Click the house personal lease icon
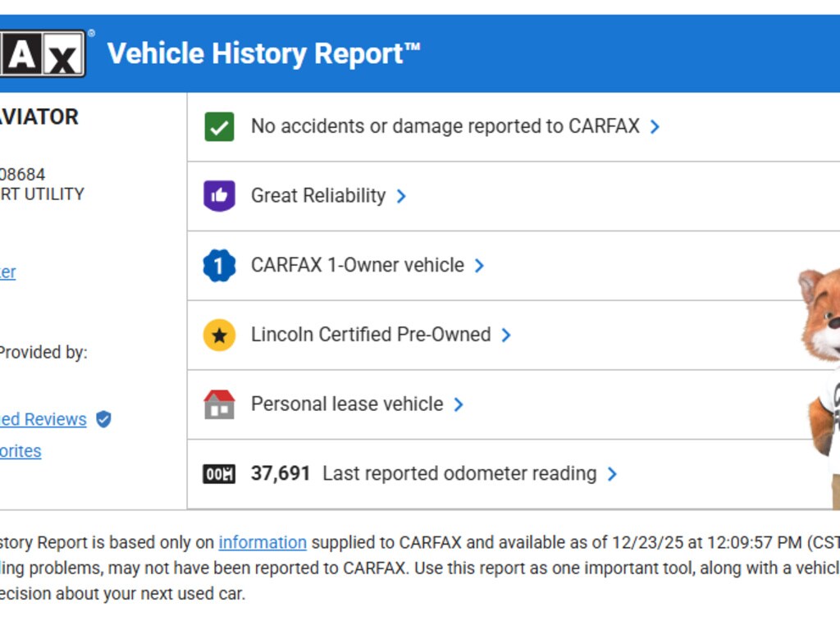Screen dimensions: 840x630 [219, 404]
